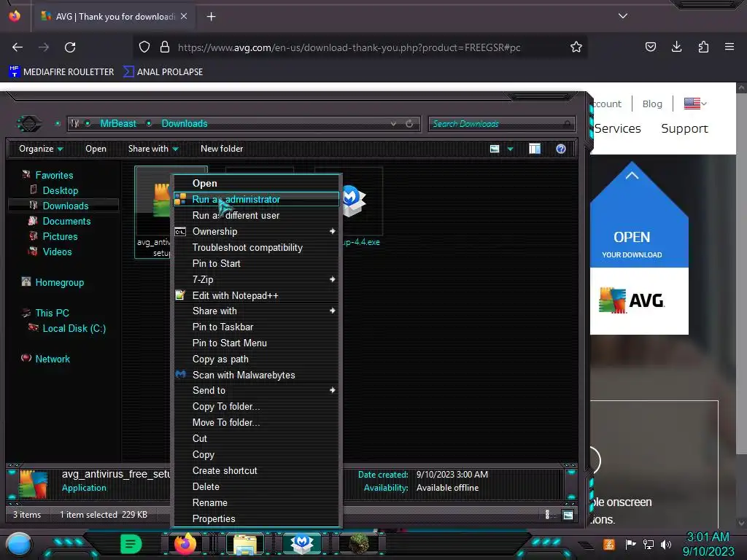Open Network in navigation pane

(53, 359)
